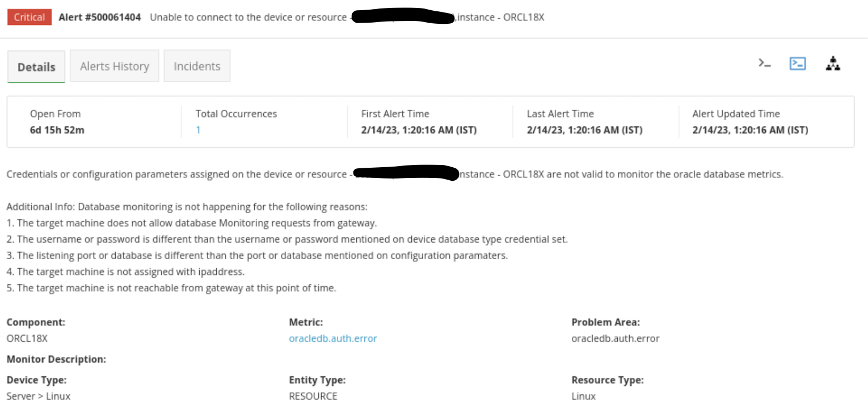Screen dimensions: 868x408
Task: Open the Alerts History tab
Action: pyautogui.click(x=115, y=66)
